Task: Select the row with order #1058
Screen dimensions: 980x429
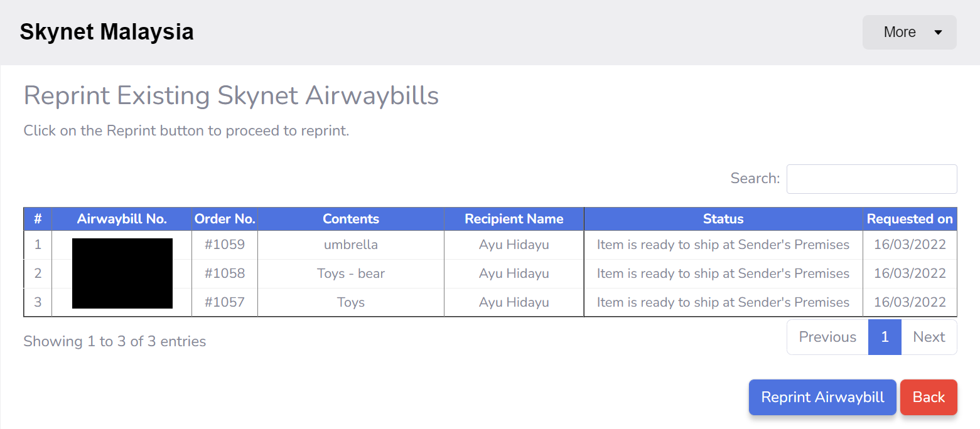Action: 225,273
